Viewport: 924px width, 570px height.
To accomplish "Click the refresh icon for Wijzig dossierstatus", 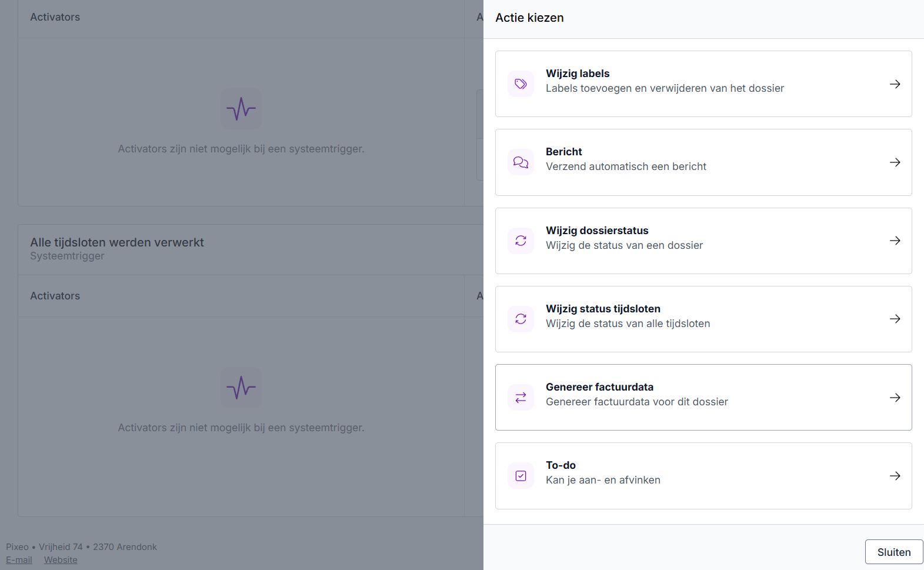I will 521,241.
